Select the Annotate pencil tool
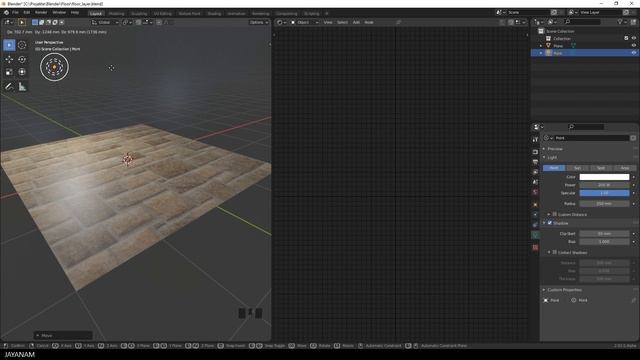Image resolution: width=640 pixels, height=360 pixels. [x=9, y=87]
